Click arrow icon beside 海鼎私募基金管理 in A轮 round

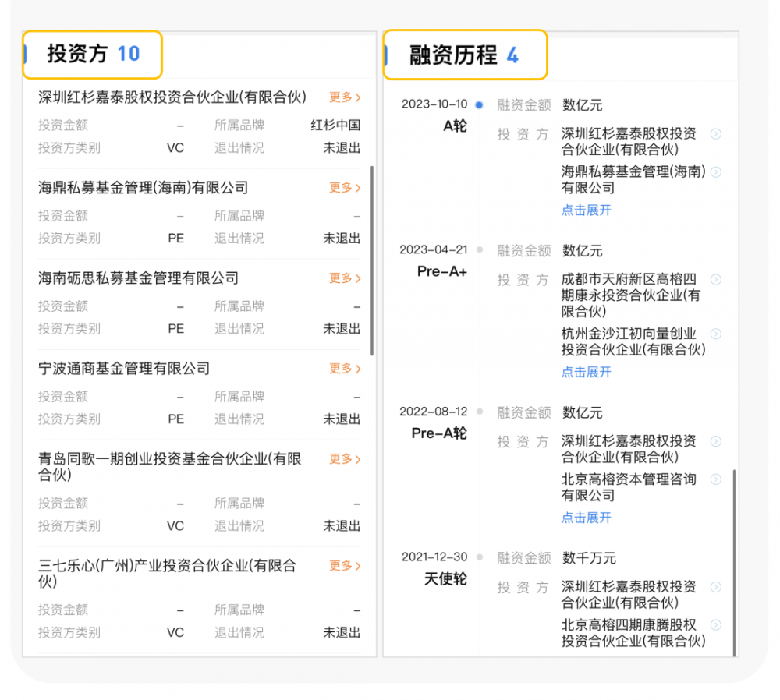click(x=715, y=171)
